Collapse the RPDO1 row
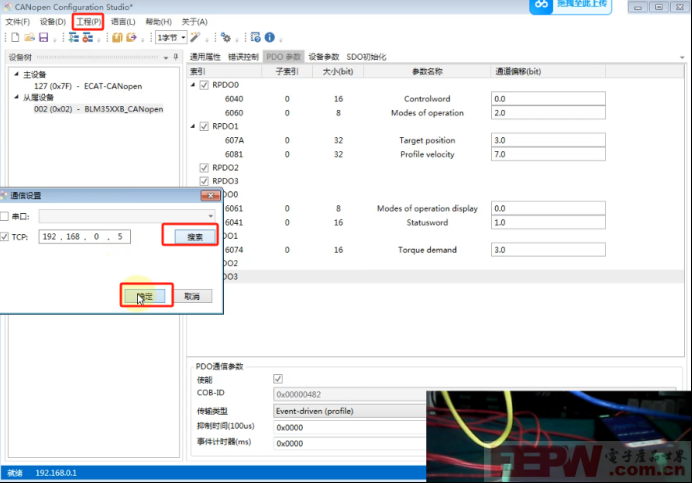692x483 pixels. click(193, 126)
